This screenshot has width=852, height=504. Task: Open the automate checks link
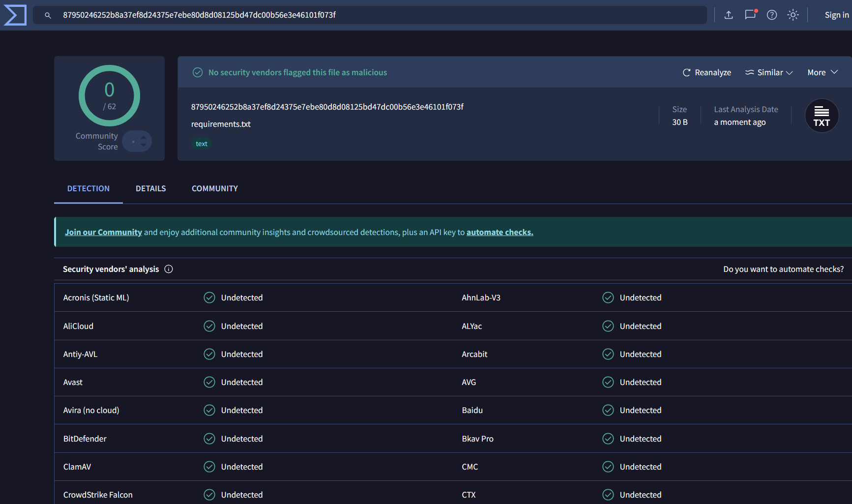pos(500,232)
